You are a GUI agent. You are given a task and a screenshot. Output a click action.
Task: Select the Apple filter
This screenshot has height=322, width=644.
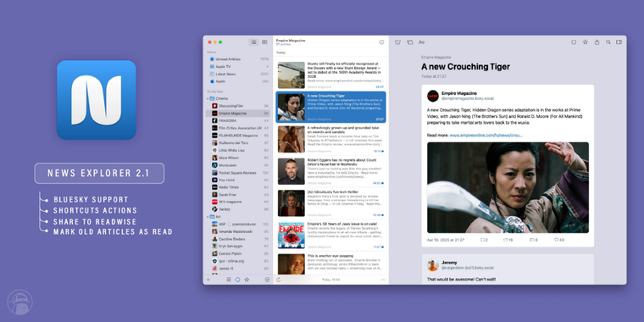pos(239,81)
